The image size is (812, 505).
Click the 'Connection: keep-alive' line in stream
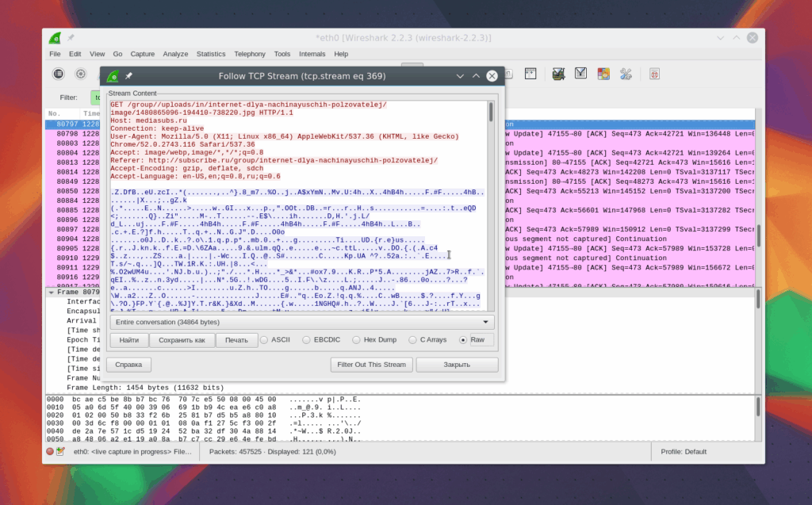(157, 128)
